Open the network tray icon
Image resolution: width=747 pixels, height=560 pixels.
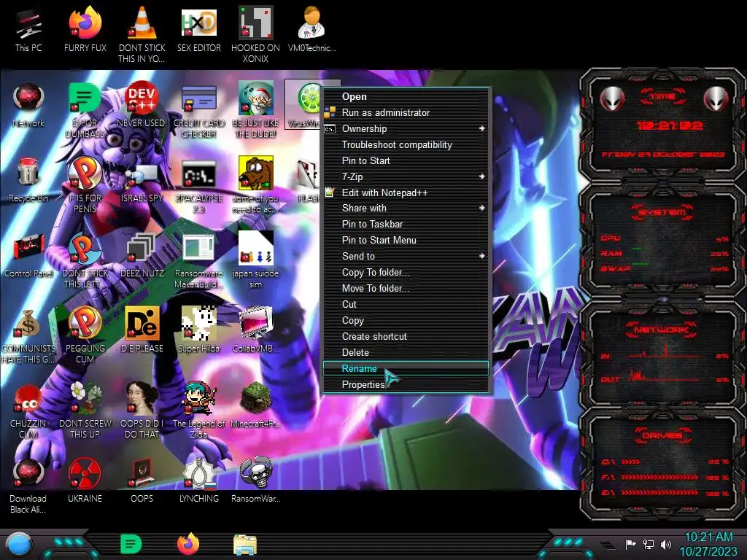pos(649,544)
